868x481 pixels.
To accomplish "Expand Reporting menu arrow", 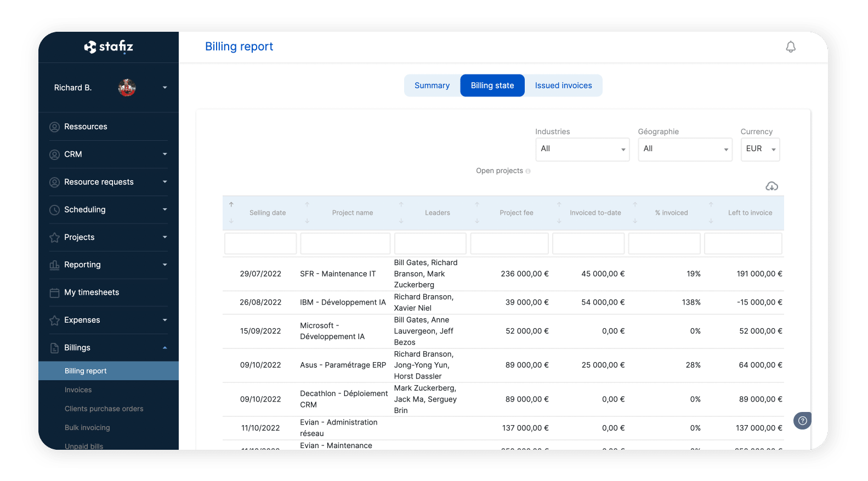I will (x=164, y=265).
